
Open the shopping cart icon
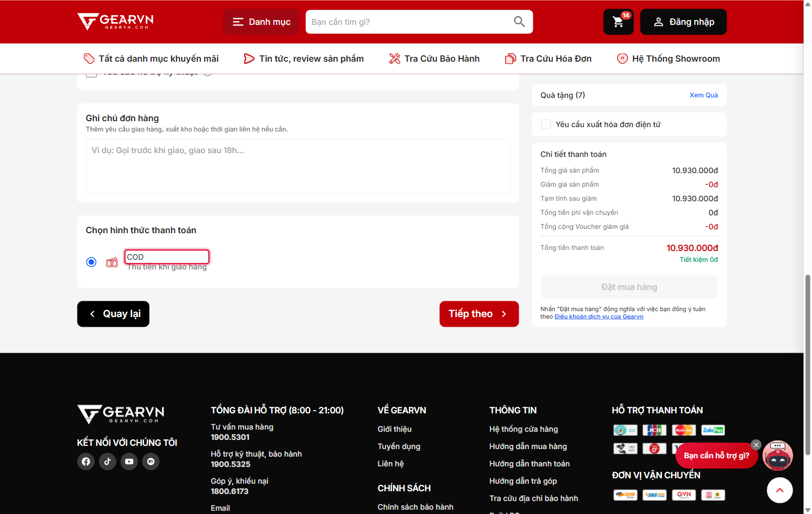pyautogui.click(x=618, y=22)
